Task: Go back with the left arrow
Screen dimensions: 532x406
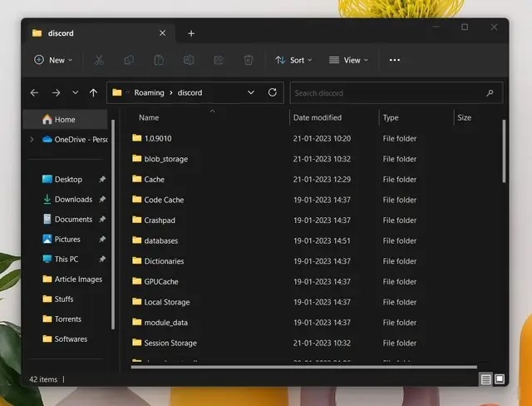Action: coord(35,92)
